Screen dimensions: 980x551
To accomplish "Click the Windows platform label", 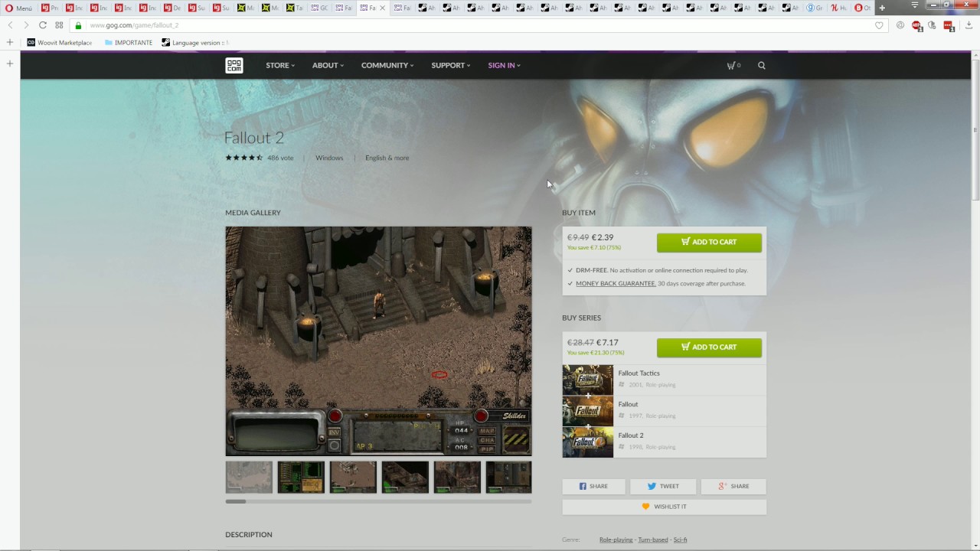I will [x=329, y=158].
